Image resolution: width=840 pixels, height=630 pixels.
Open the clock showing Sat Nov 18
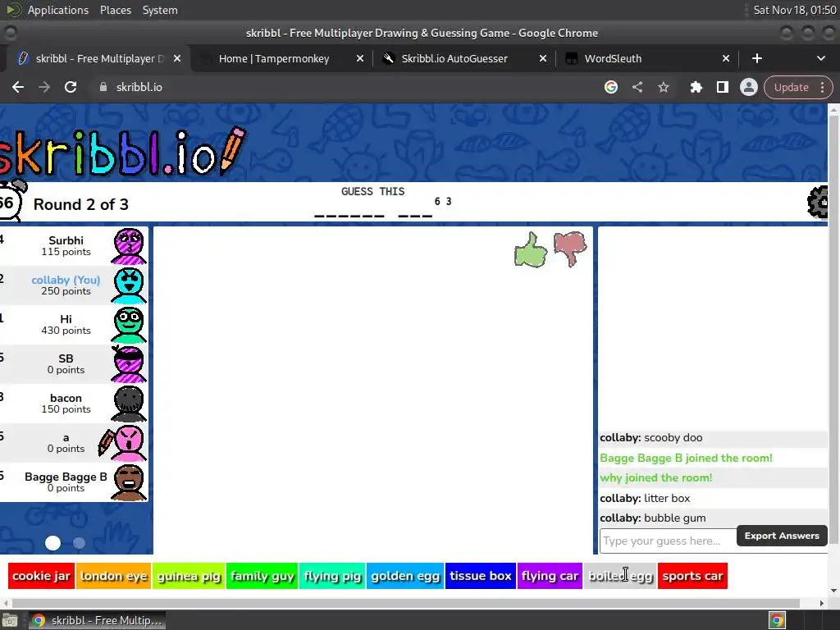[x=794, y=10]
